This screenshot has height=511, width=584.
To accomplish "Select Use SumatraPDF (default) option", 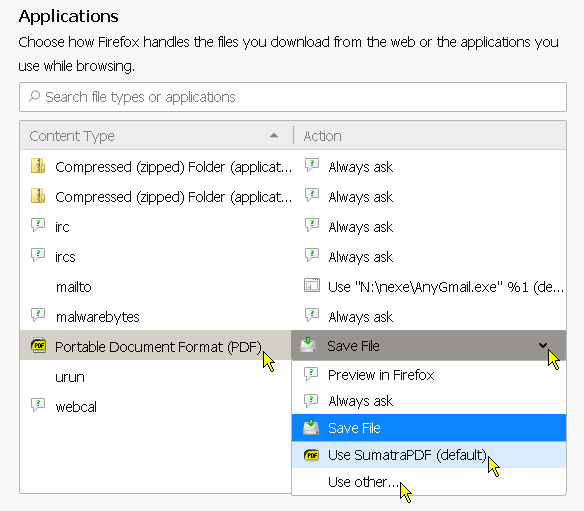I will [429, 455].
